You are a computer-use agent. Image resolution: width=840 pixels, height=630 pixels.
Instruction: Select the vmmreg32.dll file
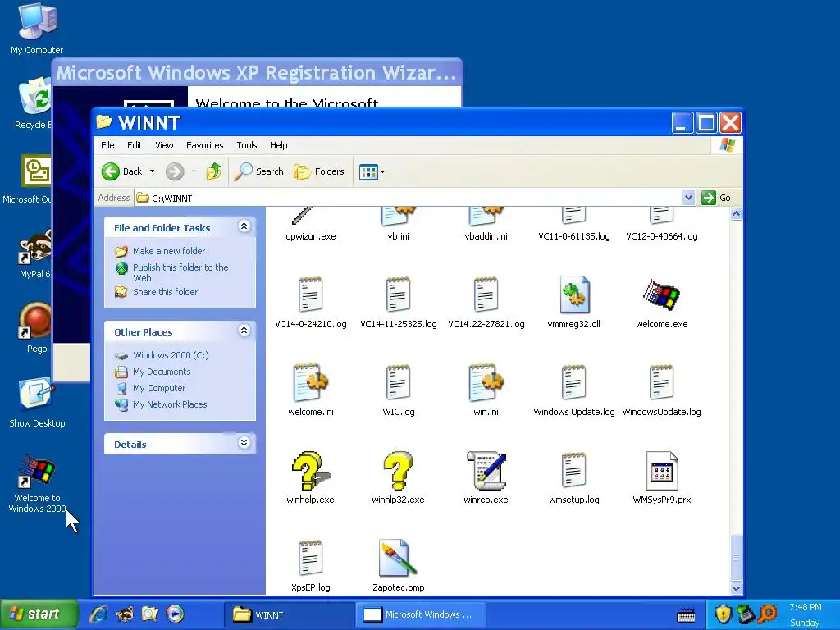(573, 294)
